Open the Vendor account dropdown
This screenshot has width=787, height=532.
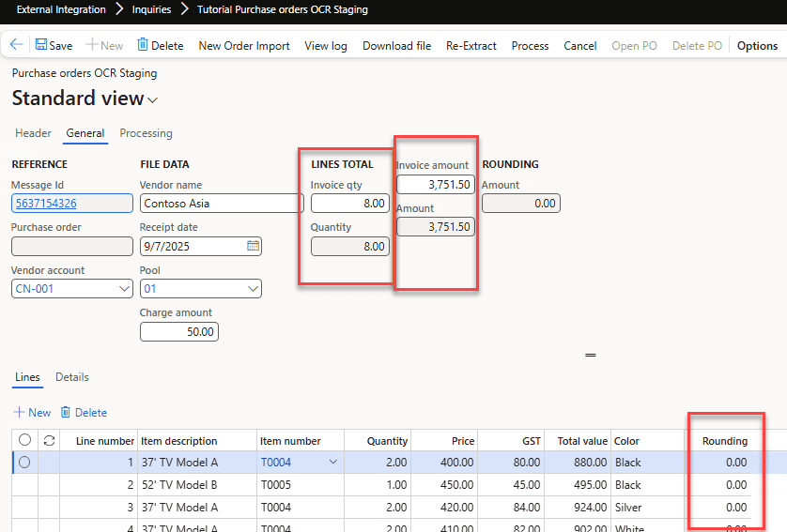click(125, 289)
